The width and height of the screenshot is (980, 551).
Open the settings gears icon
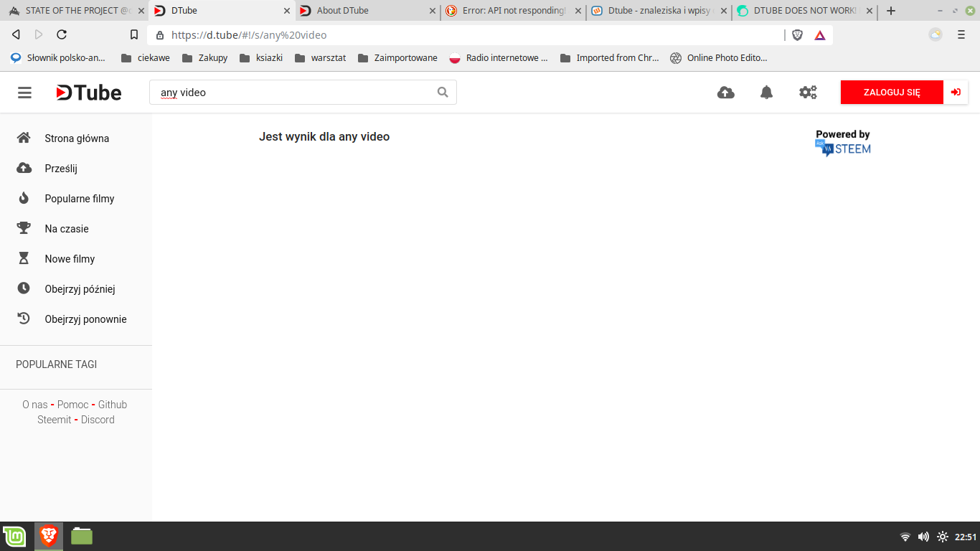point(808,93)
